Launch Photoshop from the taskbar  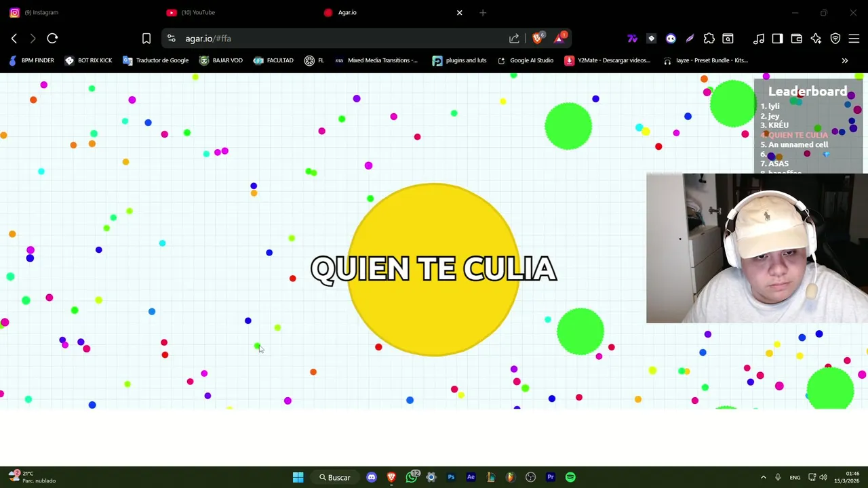click(x=451, y=477)
